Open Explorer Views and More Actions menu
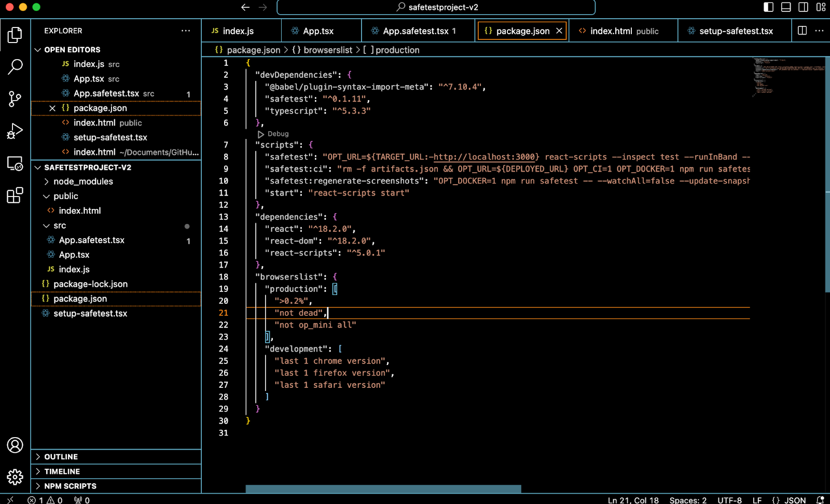830x504 pixels. click(x=186, y=31)
